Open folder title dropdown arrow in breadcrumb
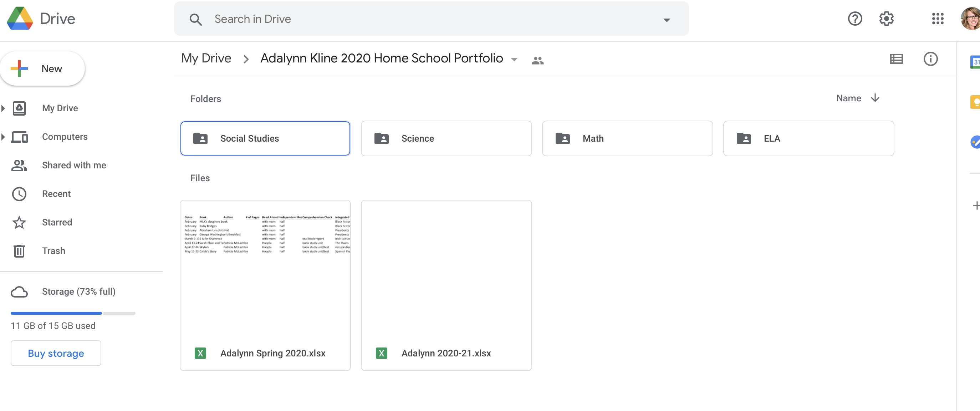Screen dimensions: 980x411 click(514, 59)
